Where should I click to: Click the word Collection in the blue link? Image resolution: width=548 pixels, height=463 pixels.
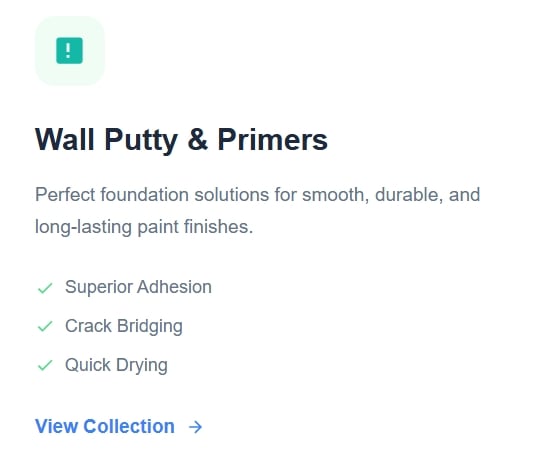[x=129, y=426]
